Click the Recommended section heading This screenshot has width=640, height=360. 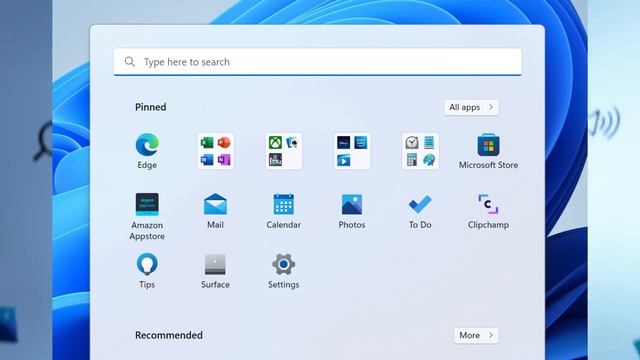tap(169, 335)
